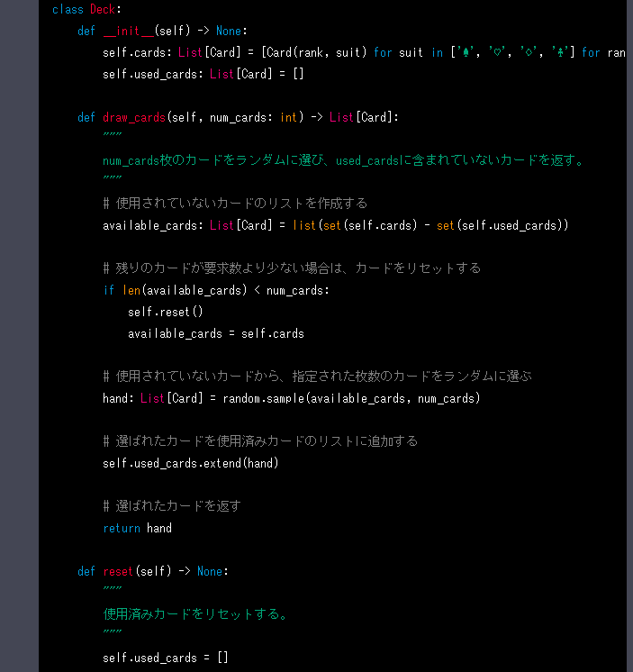Click 'def reset(self) -> None:' line
633x672 pixels.
click(153, 571)
